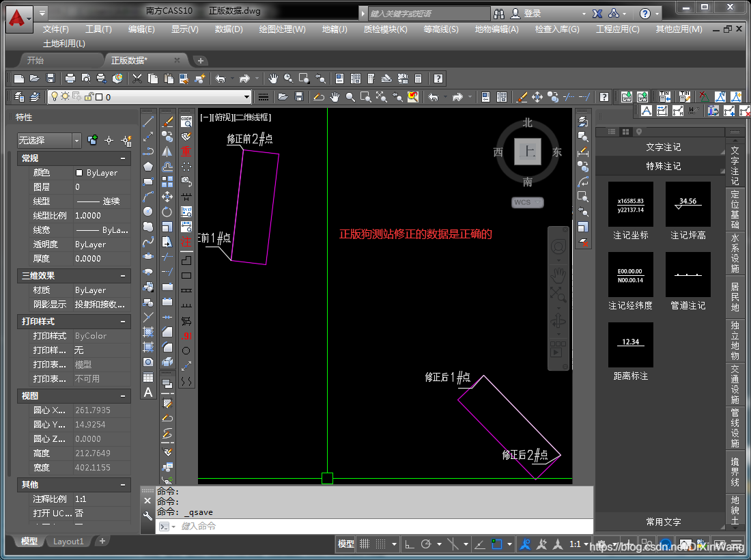Toggle object snap square in status bar
The image size is (751, 560).
point(496,544)
